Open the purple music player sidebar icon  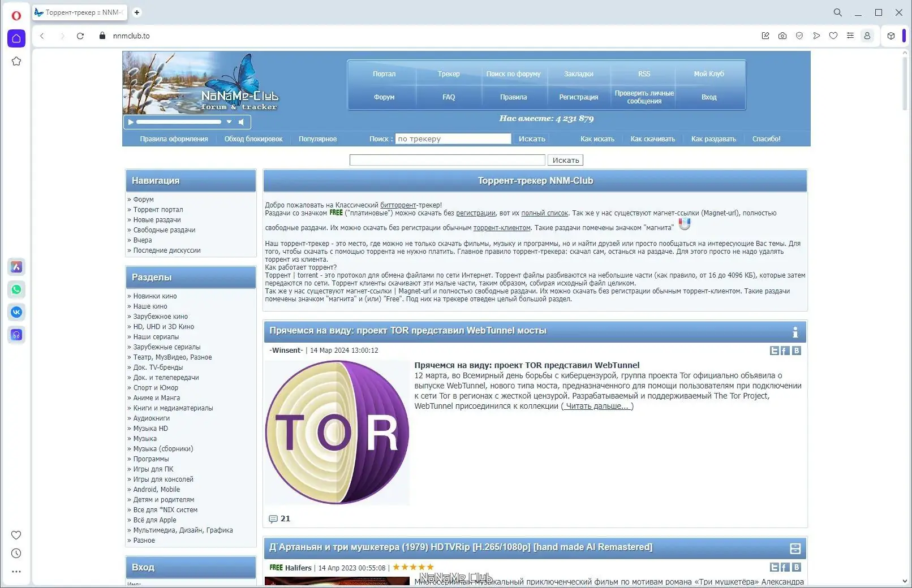16,335
